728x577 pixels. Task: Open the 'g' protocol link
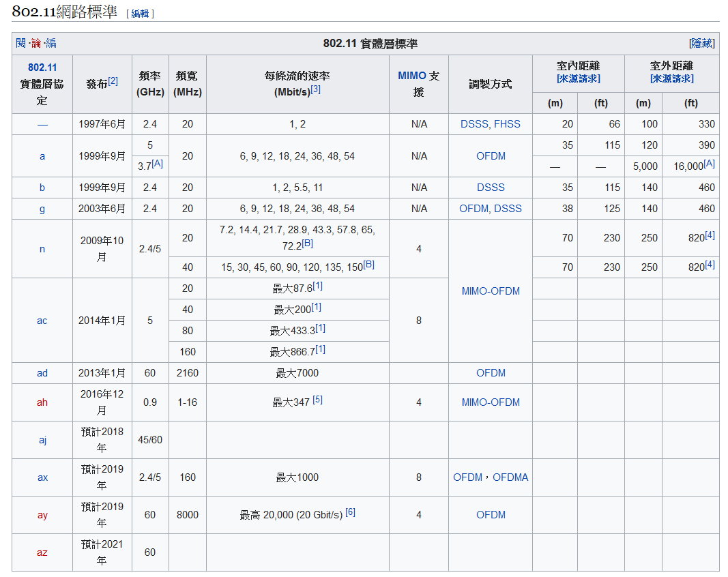tap(42, 209)
